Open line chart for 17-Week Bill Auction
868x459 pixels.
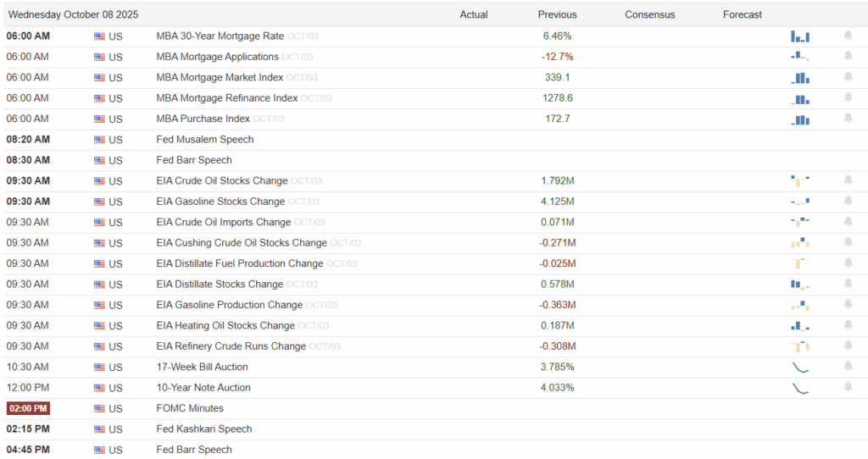[x=800, y=368]
